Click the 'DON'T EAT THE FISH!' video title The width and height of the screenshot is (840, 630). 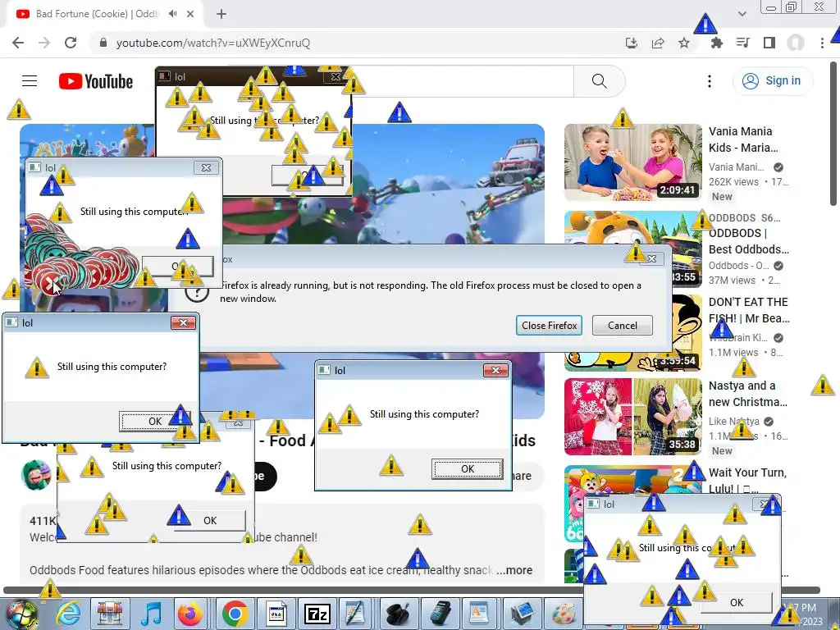click(x=749, y=310)
